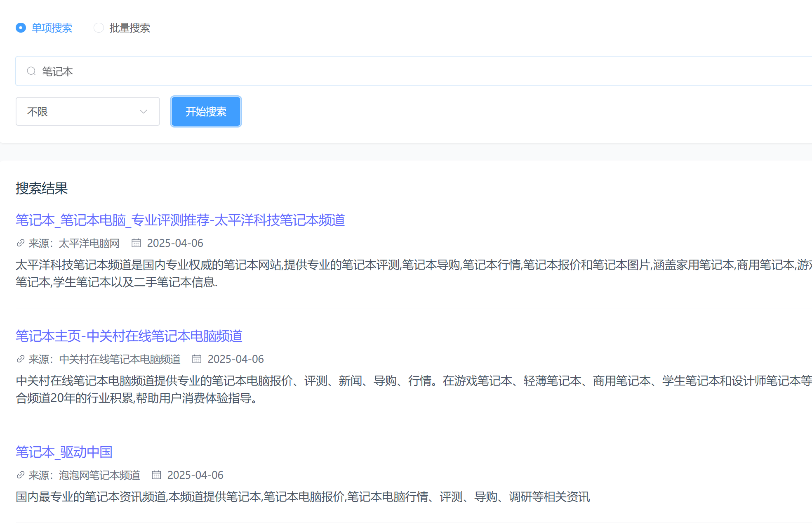The width and height of the screenshot is (812, 525).
Task: Click the 搜索结果 heading
Action: pyautogui.click(x=42, y=188)
